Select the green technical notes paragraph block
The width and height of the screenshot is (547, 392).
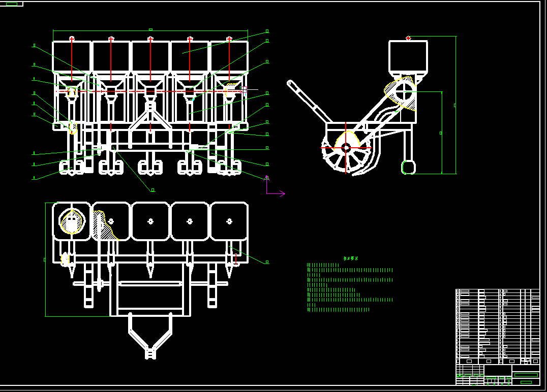[350, 287]
